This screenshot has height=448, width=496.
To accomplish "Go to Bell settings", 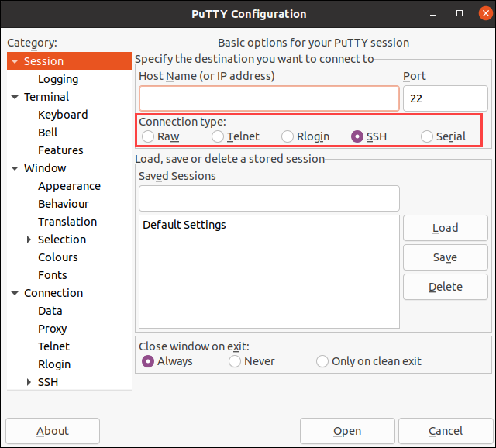I will (48, 133).
